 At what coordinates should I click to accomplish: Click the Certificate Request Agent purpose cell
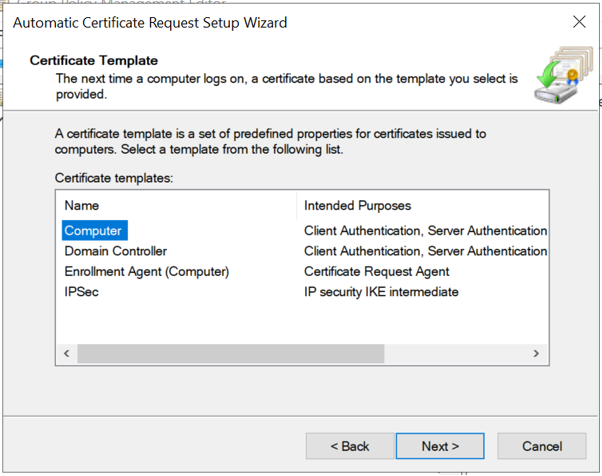point(376,272)
